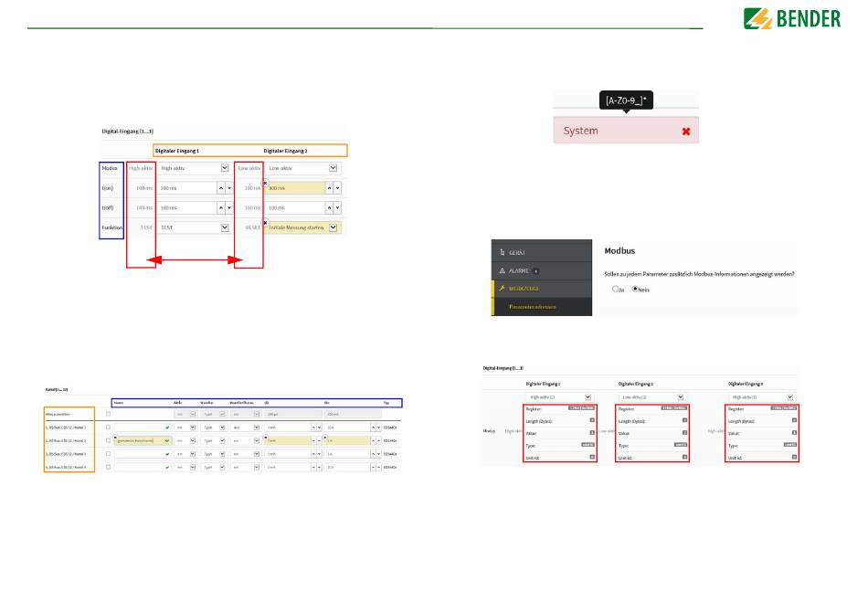This screenshot has width=868, height=602.
Task: Reset the changed 300 ms t(on) via x icon
Action: coord(265,183)
